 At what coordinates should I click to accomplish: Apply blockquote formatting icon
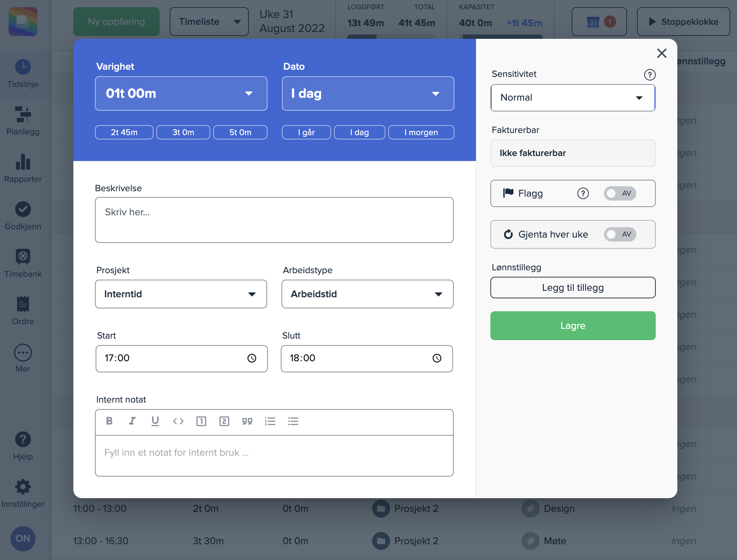point(247,421)
